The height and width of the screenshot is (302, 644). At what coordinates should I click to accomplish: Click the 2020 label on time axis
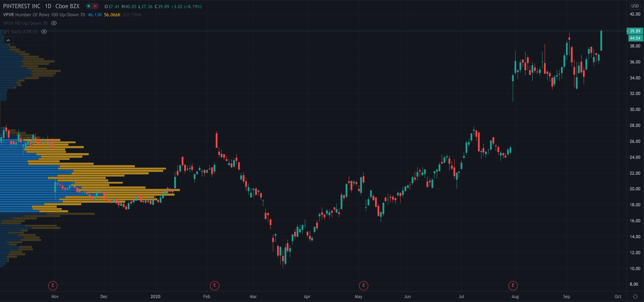tap(155, 297)
